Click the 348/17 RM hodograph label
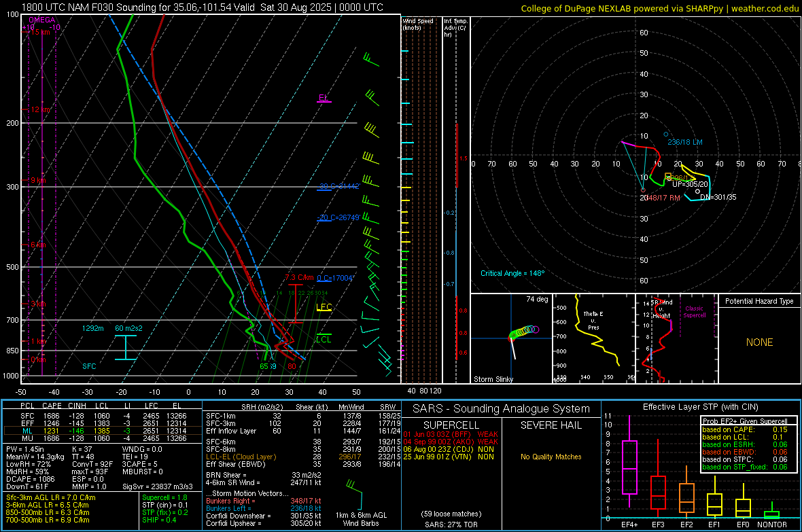This screenshot has width=802, height=532. point(663,198)
